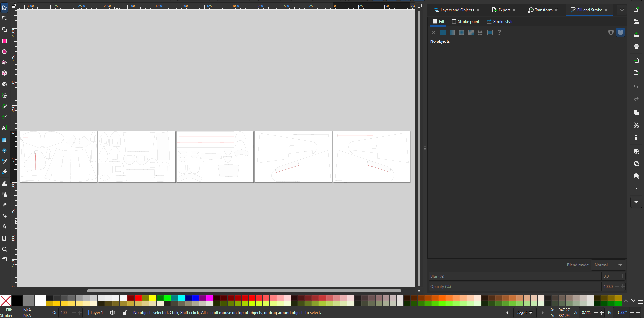
Task: Go to the next page arrow
Action: pos(542,313)
